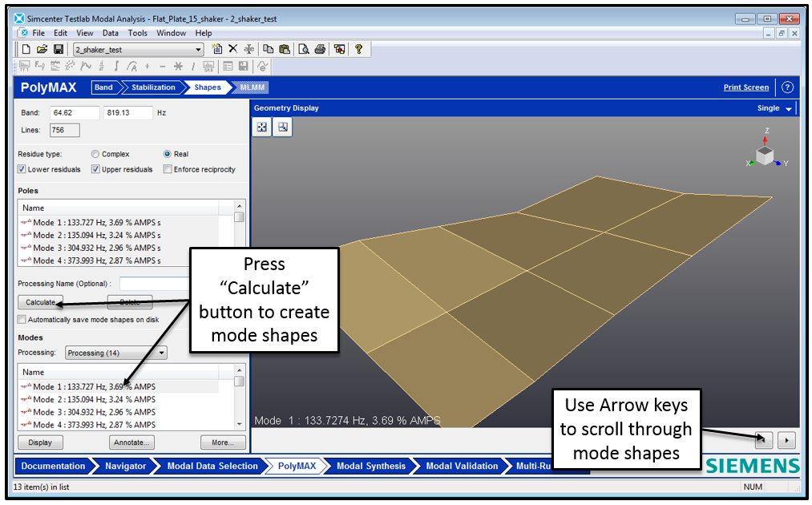
Task: Click the More... button
Action: pyautogui.click(x=223, y=442)
